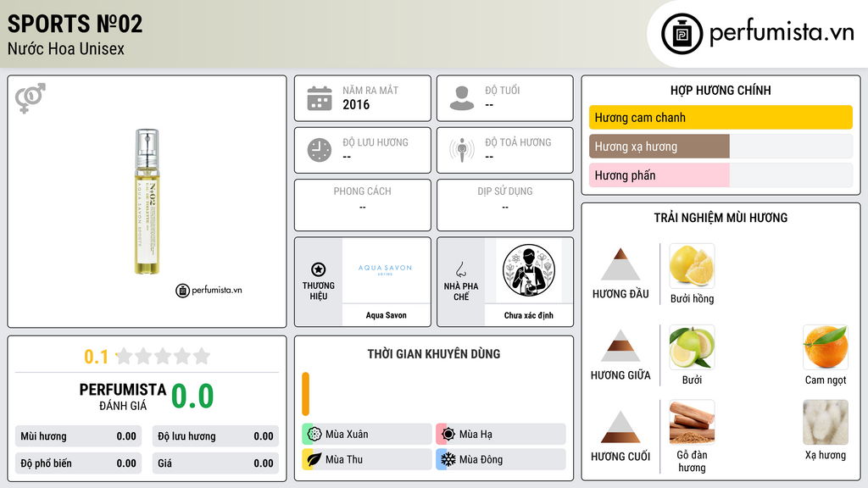Click the person icon beside Độ tuổi

pyautogui.click(x=462, y=98)
